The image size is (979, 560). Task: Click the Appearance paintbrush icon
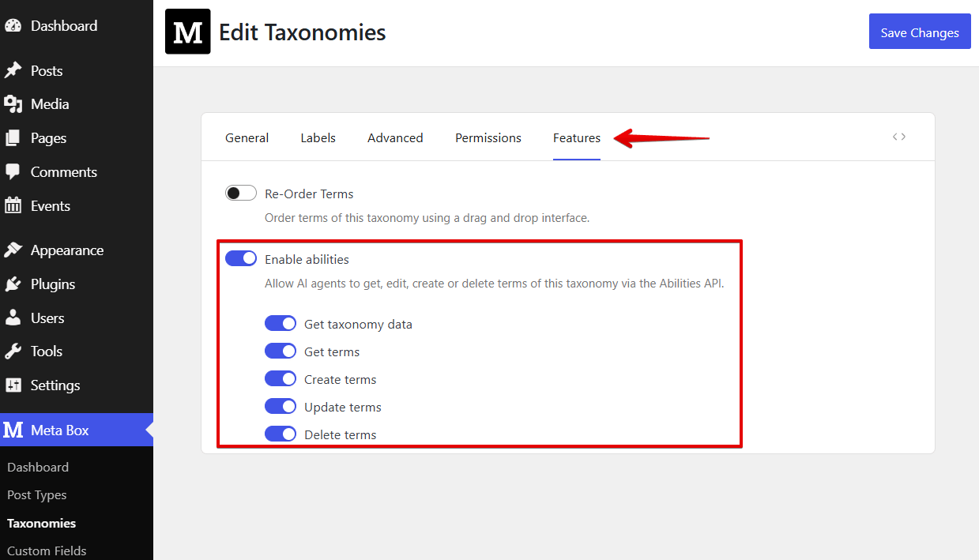tap(13, 250)
